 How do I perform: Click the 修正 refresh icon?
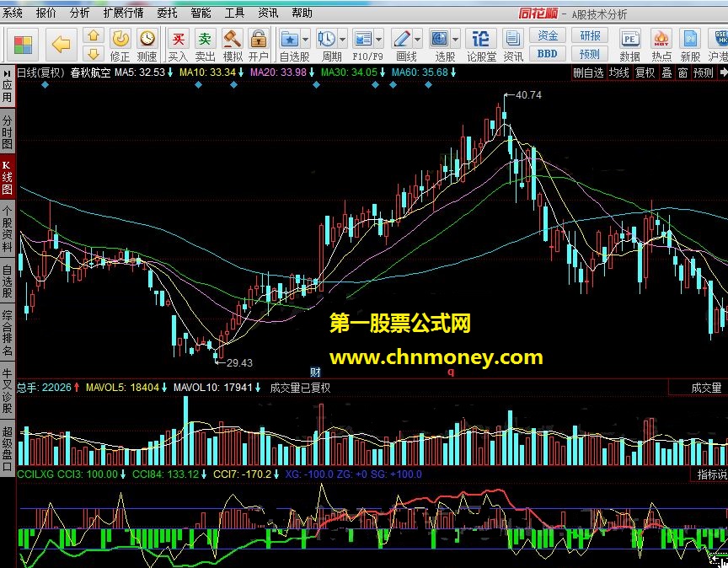pos(120,39)
